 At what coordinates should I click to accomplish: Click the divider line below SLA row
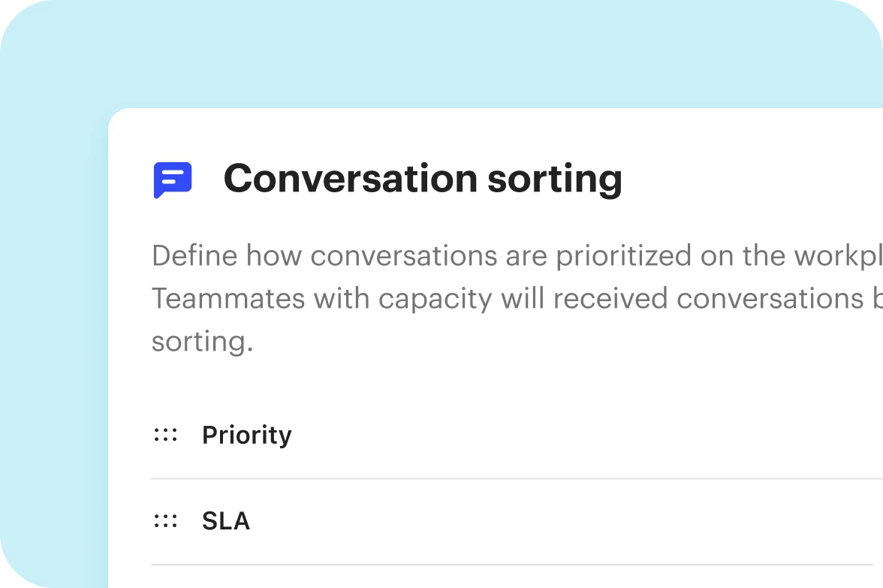pos(512,565)
